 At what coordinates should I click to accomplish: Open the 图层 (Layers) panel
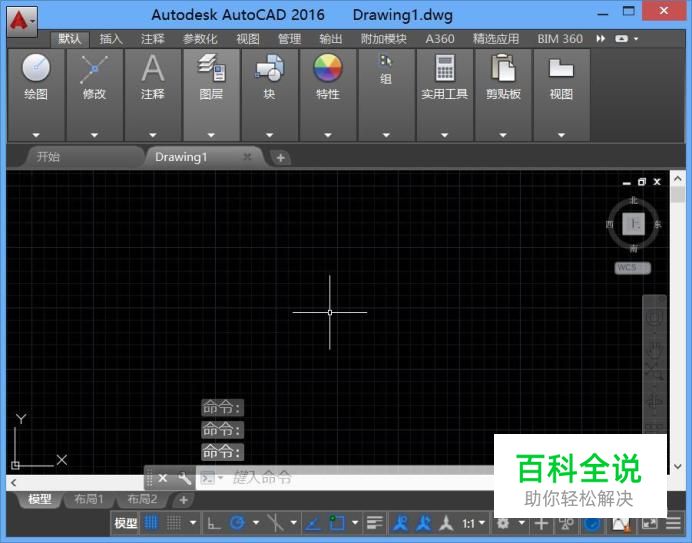click(x=211, y=95)
